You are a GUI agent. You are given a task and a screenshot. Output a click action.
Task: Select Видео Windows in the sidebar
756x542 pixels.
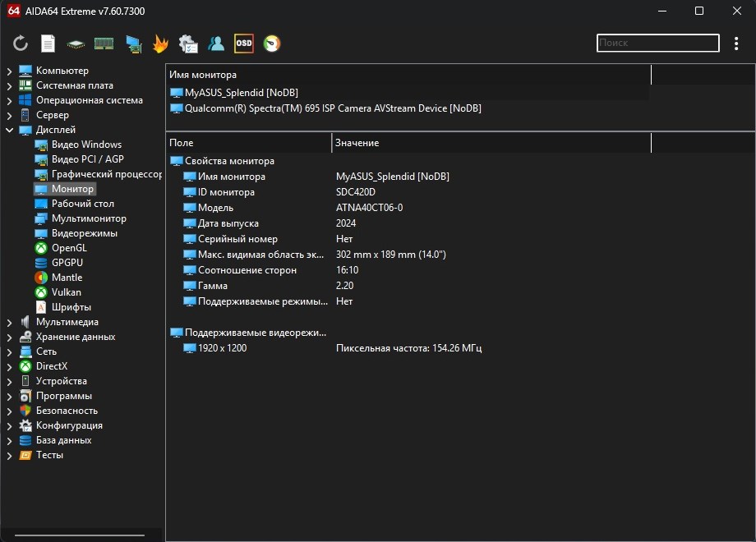(x=86, y=145)
